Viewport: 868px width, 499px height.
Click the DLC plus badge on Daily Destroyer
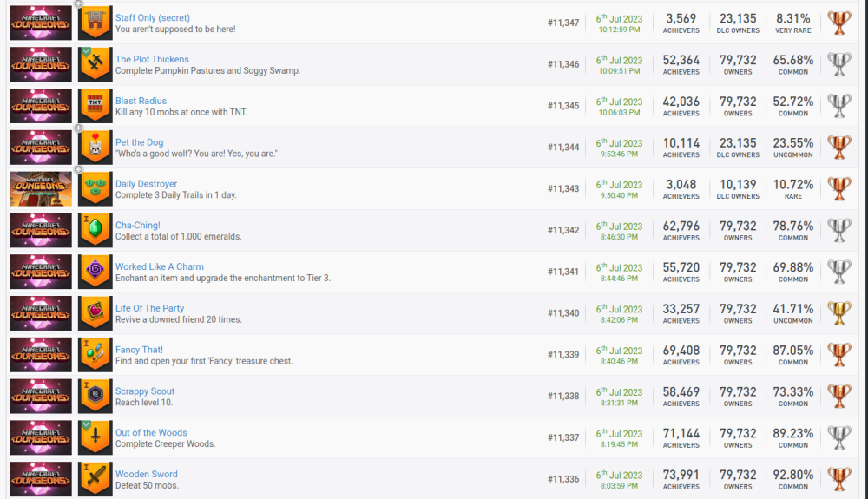(79, 170)
